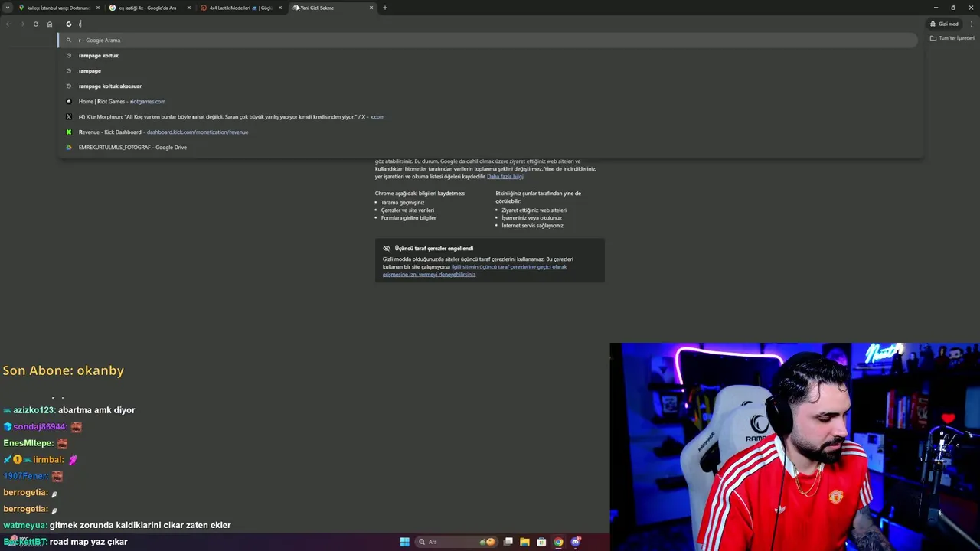The width and height of the screenshot is (980, 551).
Task: Click the search-history clock icon beside 'rampage koltuk'
Action: click(x=69, y=55)
